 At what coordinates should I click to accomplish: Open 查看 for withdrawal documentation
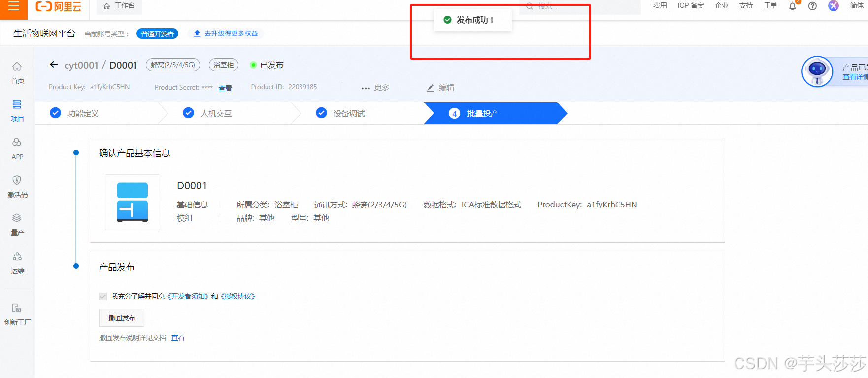(x=178, y=338)
